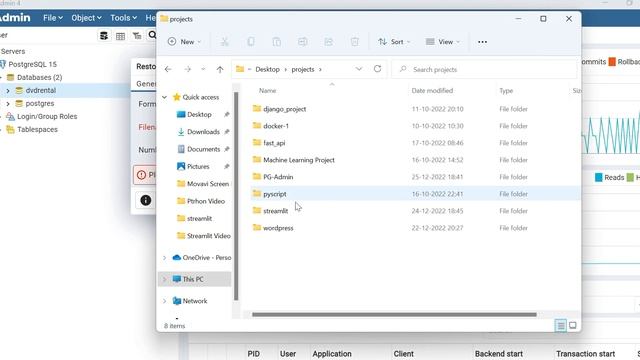The image size is (640, 360).
Task: Open pgAdmin Object menu
Action: pyautogui.click(x=86, y=18)
